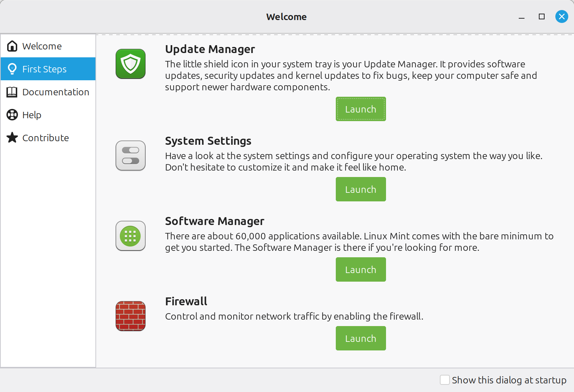Maximize the Welcome window
Viewport: 574px width, 392px height.
pos(542,16)
